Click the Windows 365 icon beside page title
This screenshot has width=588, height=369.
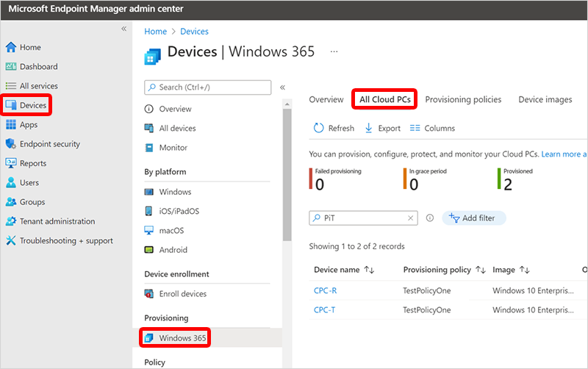pos(152,57)
